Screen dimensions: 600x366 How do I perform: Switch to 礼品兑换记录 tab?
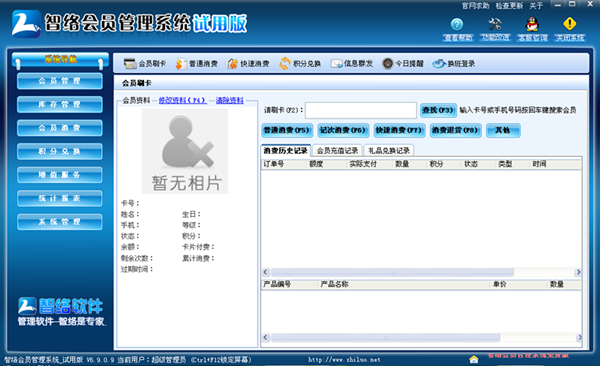[389, 150]
